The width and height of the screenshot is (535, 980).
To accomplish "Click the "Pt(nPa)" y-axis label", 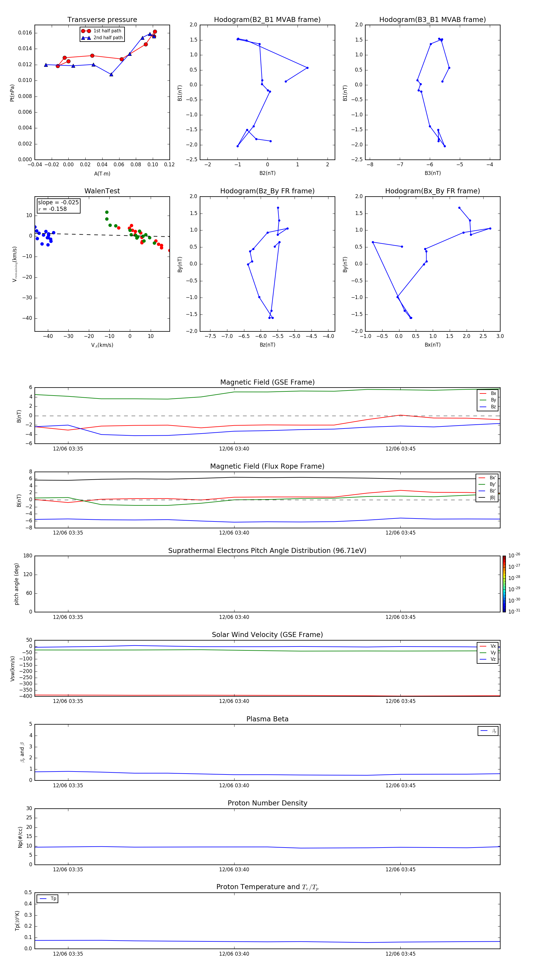I will 12,93.
